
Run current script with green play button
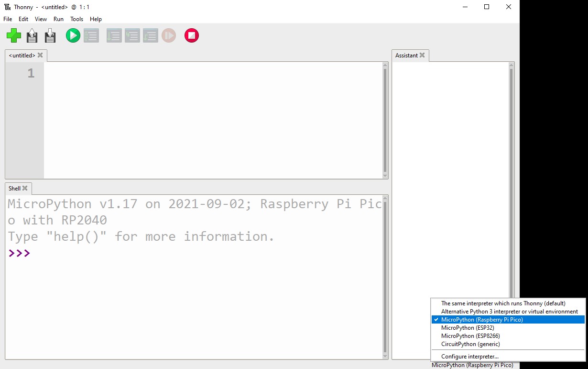(73, 35)
